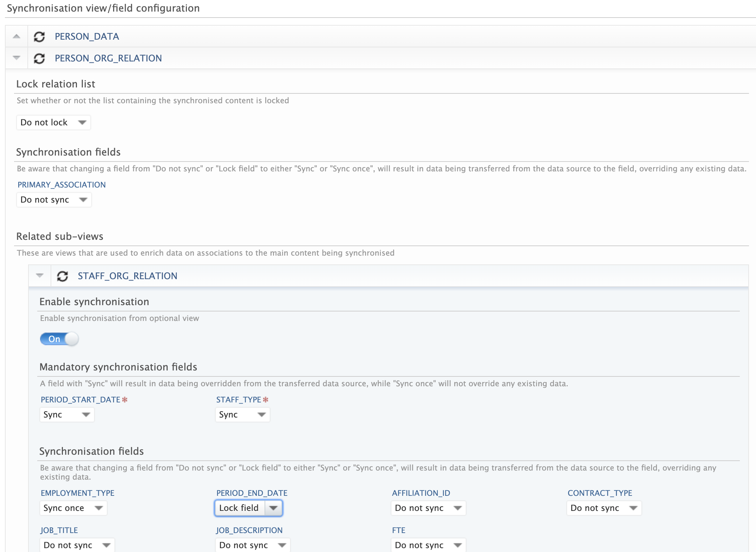The image size is (756, 552).
Task: Open JOB_TITLE Do not sync dropdown
Action: point(77,545)
